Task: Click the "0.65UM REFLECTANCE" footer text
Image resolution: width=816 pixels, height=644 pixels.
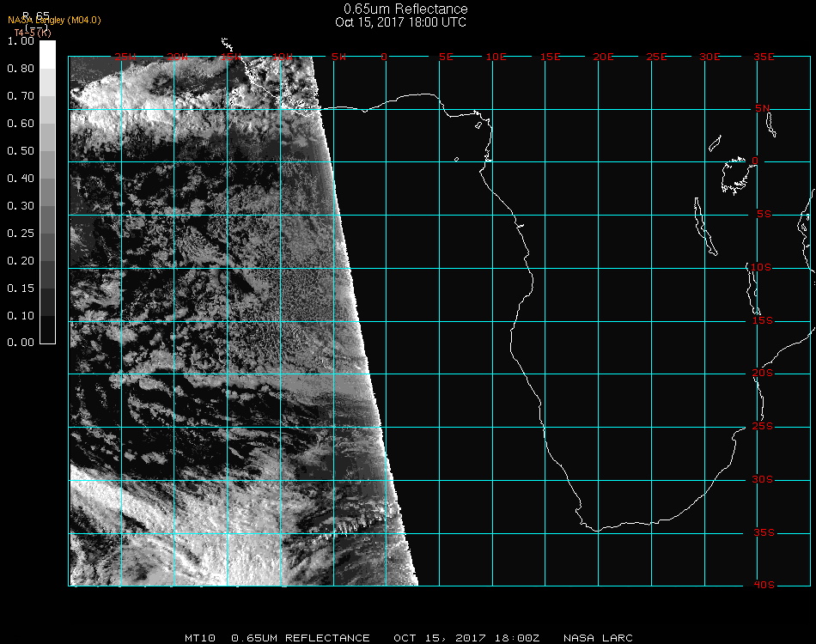Action: (301, 638)
